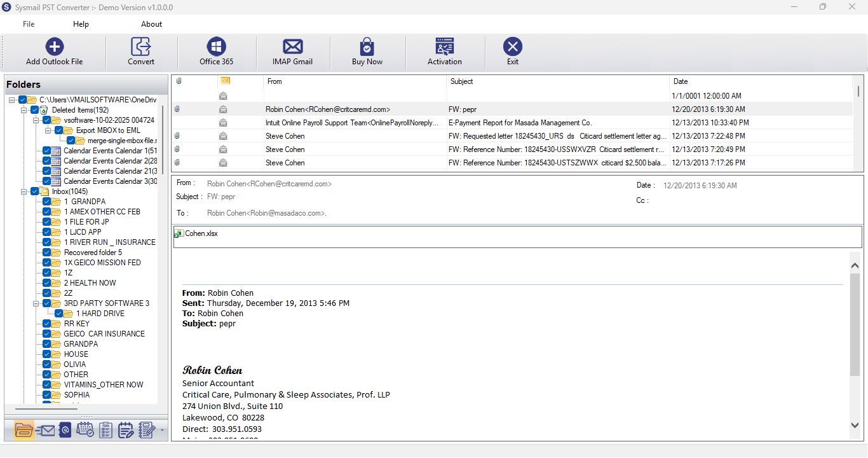The height and width of the screenshot is (458, 868).
Task: Select the RR KEY folder
Action: 77,324
